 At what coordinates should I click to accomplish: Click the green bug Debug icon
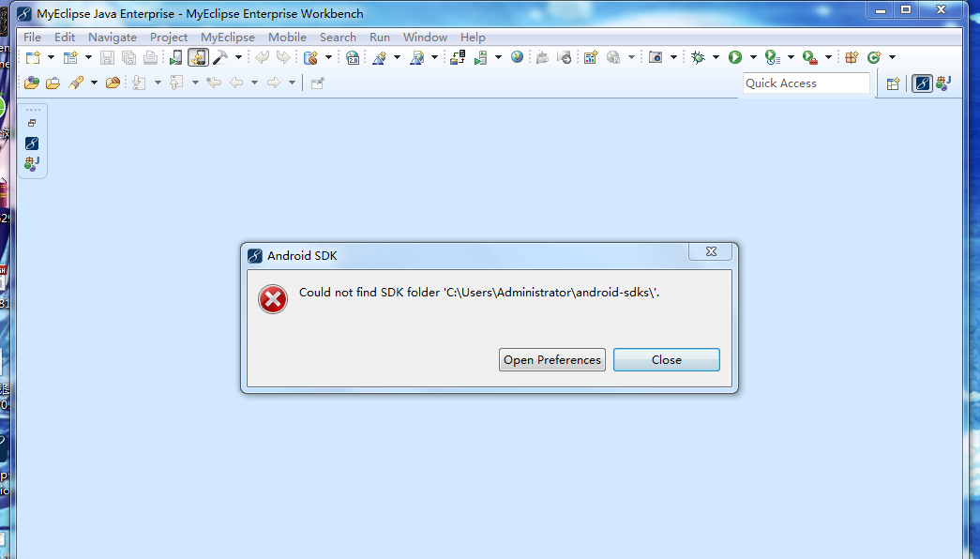698,57
